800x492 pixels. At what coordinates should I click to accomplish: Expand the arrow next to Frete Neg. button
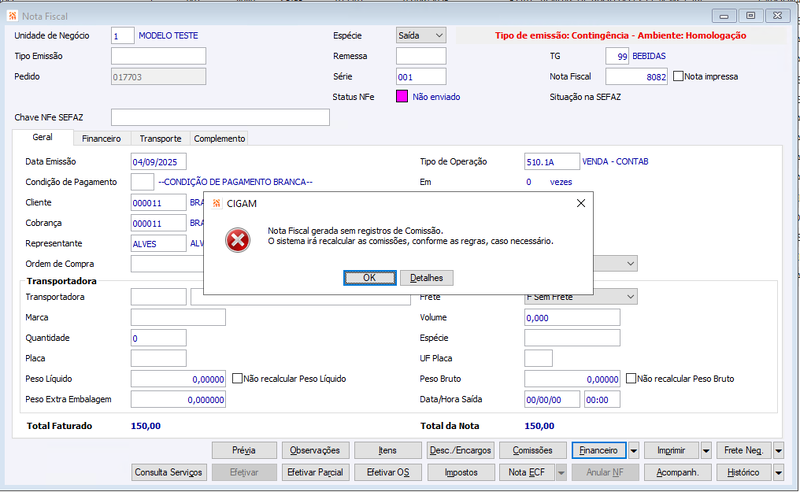point(779,451)
